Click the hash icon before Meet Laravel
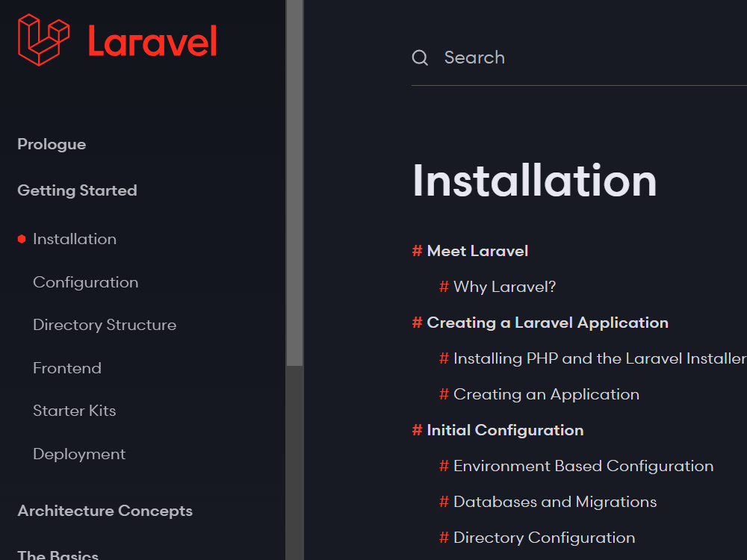This screenshot has height=560, width=747. (418, 251)
